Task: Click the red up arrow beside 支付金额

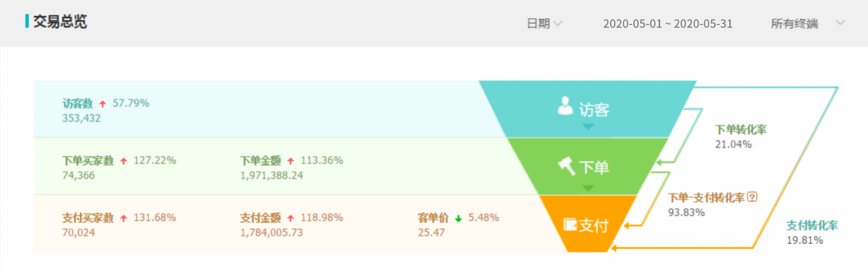Action: click(x=291, y=218)
